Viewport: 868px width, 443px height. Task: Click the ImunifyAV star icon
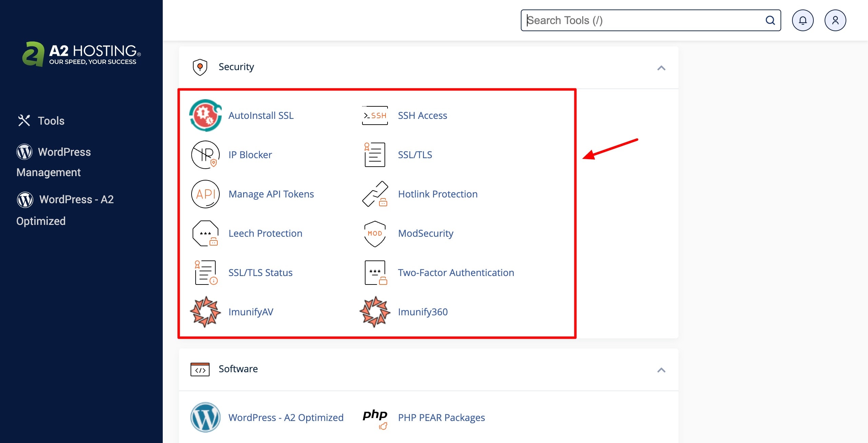(205, 312)
